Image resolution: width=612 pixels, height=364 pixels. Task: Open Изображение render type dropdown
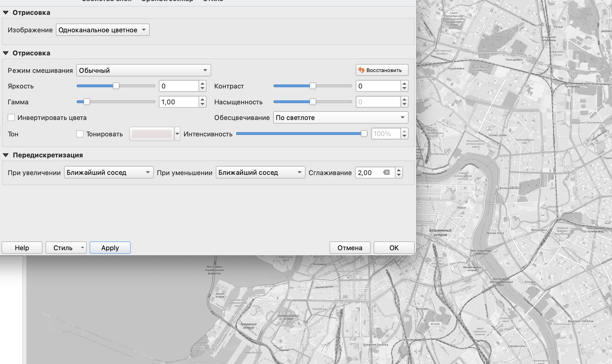click(103, 30)
